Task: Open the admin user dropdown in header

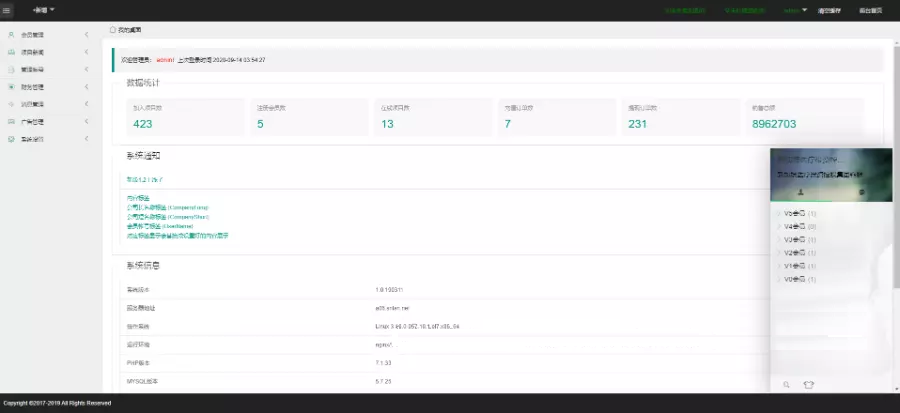Action: click(795, 10)
